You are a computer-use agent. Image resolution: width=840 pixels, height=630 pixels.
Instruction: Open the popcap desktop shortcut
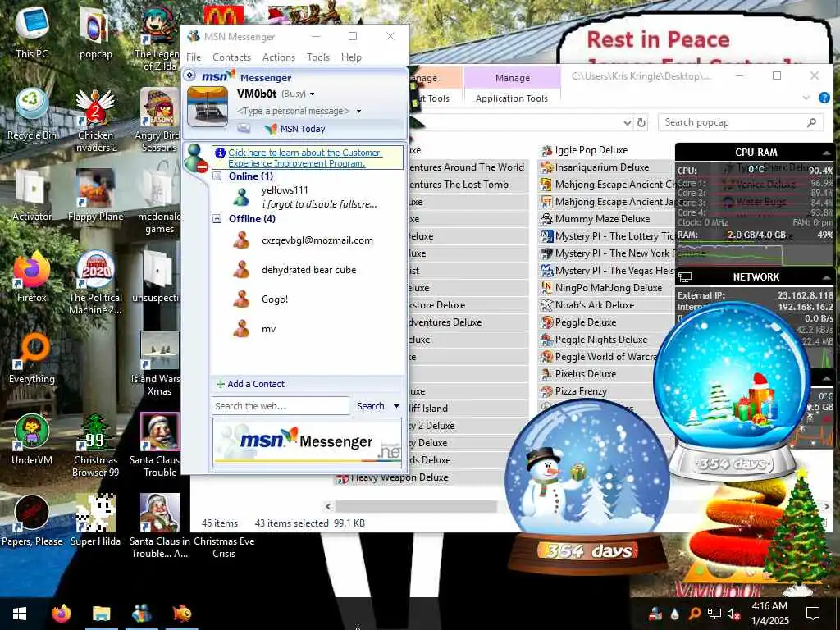(x=95, y=32)
